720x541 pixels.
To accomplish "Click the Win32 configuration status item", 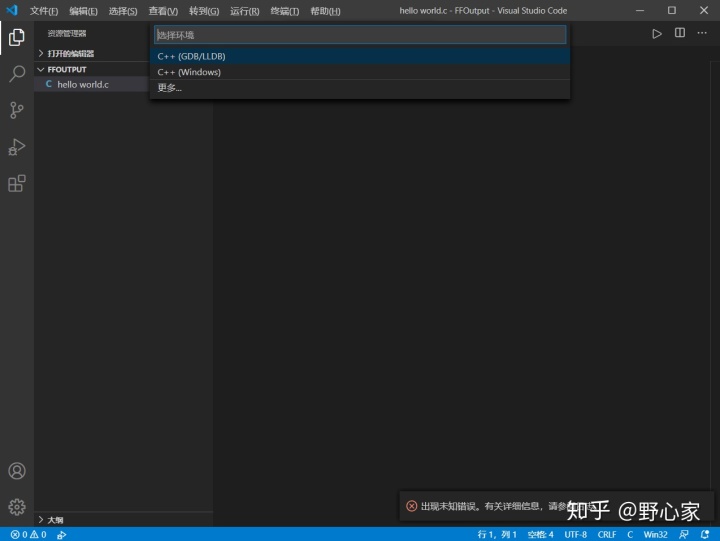I will pos(655,535).
